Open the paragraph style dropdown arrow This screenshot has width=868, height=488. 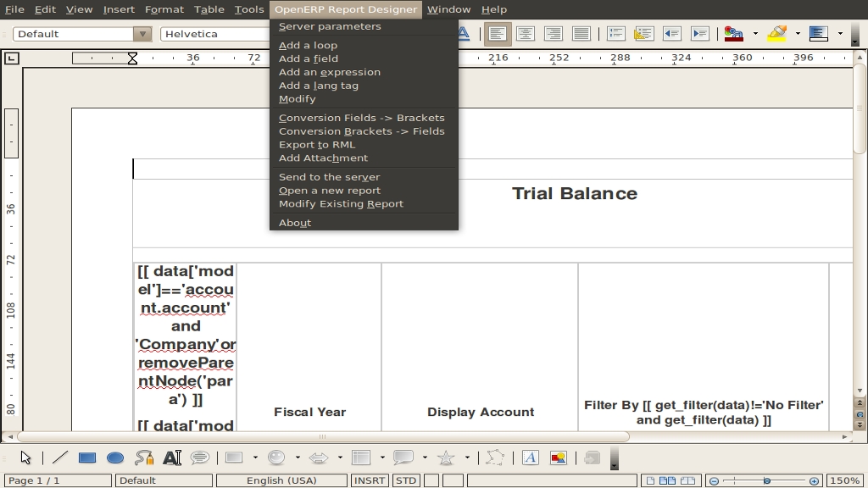142,34
